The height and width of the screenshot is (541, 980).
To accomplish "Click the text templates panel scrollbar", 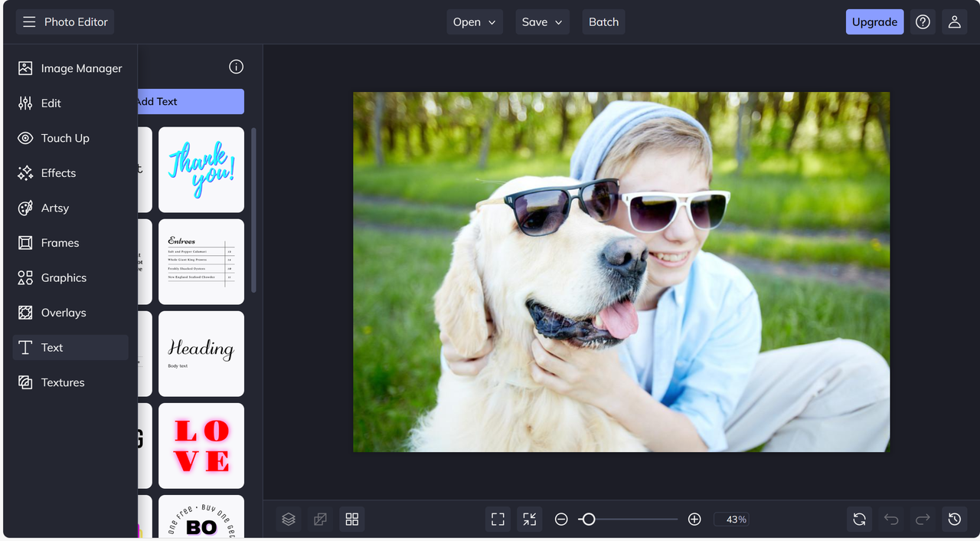I will click(253, 209).
